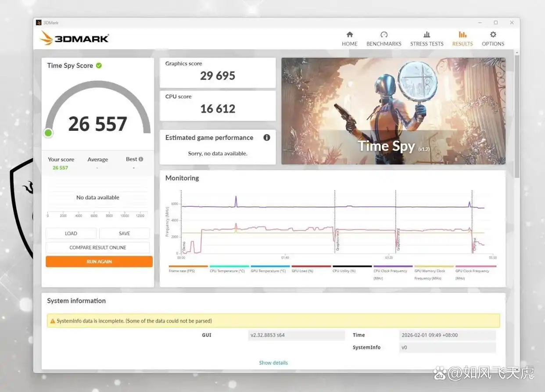
Task: Toggle Frame rate (FPS) legend series
Action: tap(188, 266)
